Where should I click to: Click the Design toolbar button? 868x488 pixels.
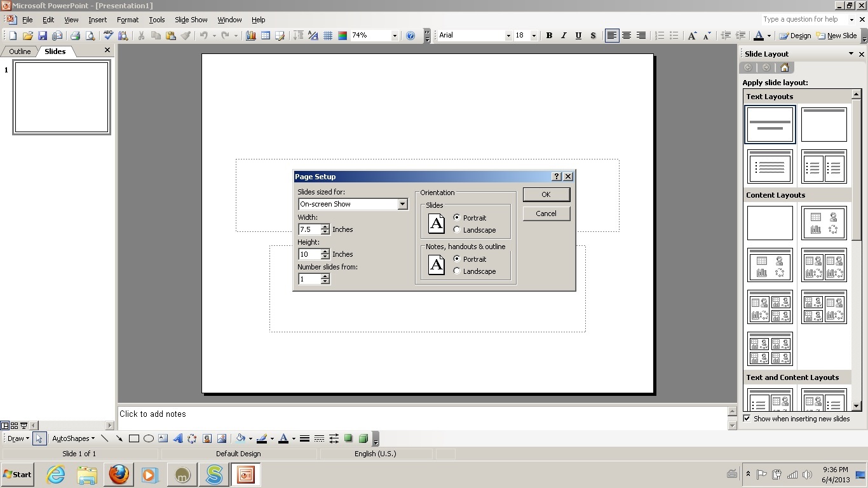click(795, 36)
